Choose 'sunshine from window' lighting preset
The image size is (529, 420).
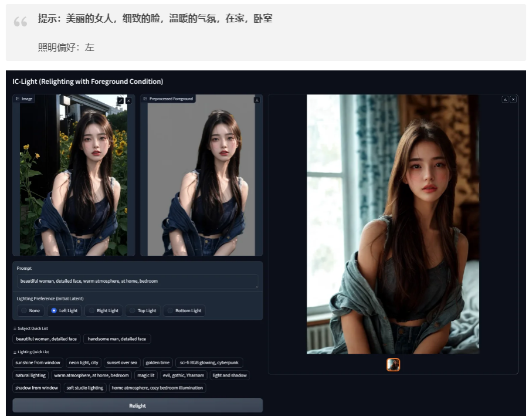point(38,363)
